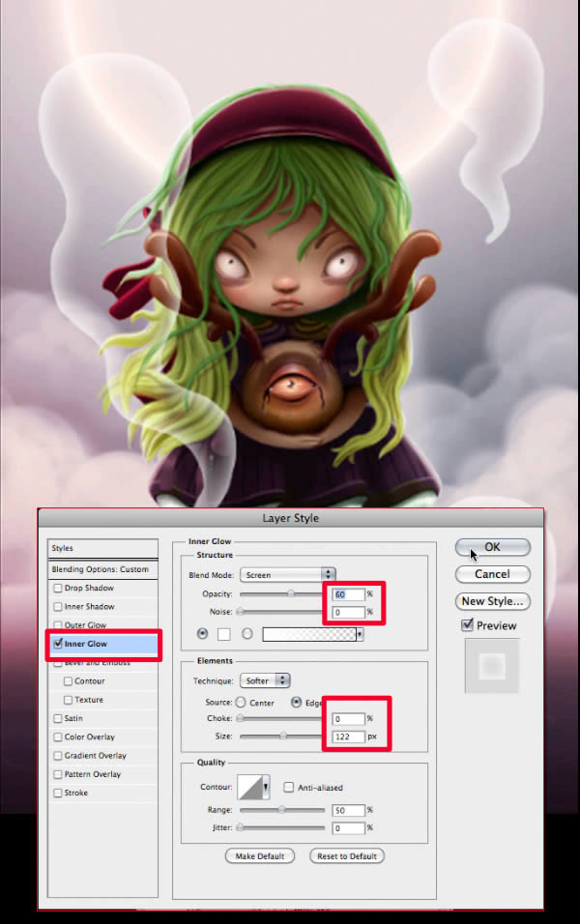The height and width of the screenshot is (924, 580).
Task: Click the glow gradient preview bar
Action: pos(309,634)
